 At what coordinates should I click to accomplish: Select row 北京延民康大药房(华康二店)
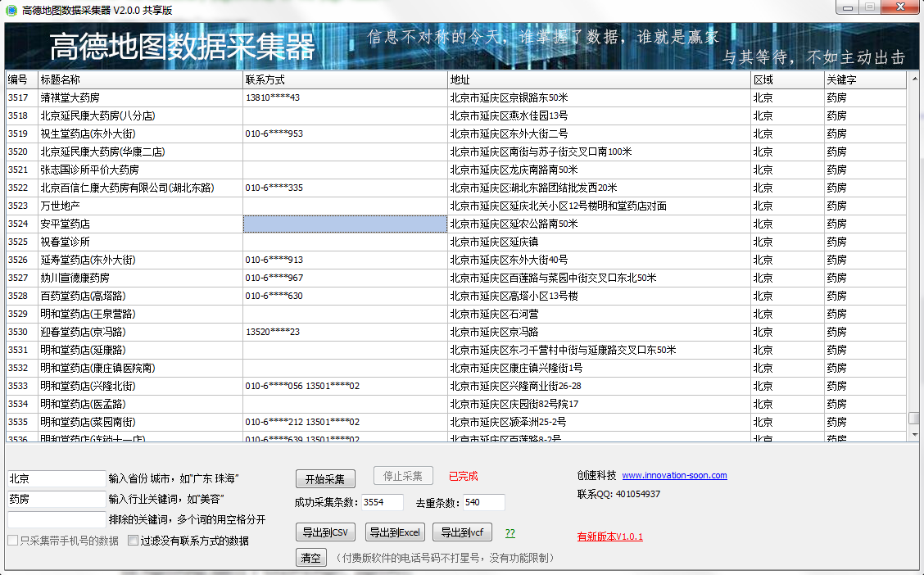coord(456,152)
